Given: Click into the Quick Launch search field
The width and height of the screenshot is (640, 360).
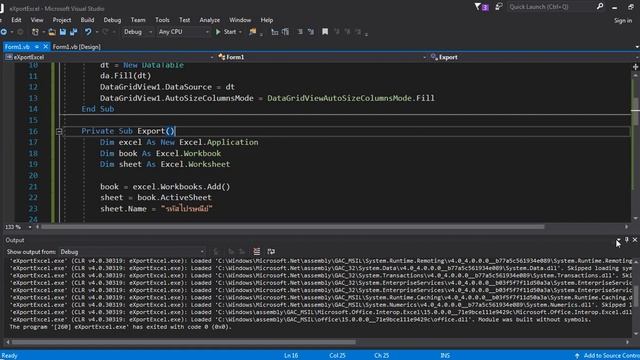Looking at the screenshot, I should coord(550,7).
